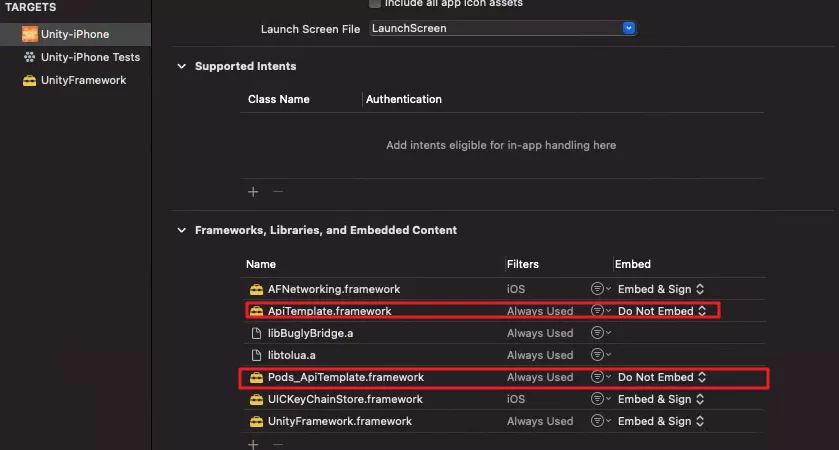Change Pods_ApiTemplate.framework Do Not Embed option

point(662,377)
